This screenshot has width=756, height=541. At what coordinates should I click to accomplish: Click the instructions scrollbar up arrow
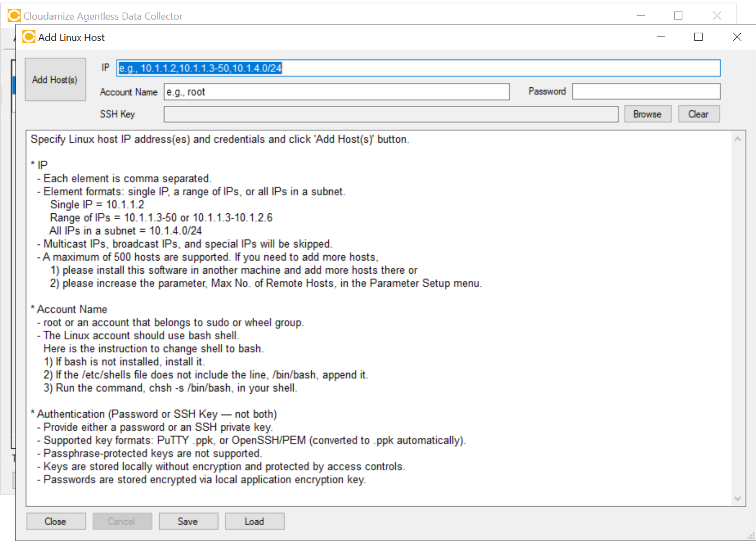click(737, 139)
